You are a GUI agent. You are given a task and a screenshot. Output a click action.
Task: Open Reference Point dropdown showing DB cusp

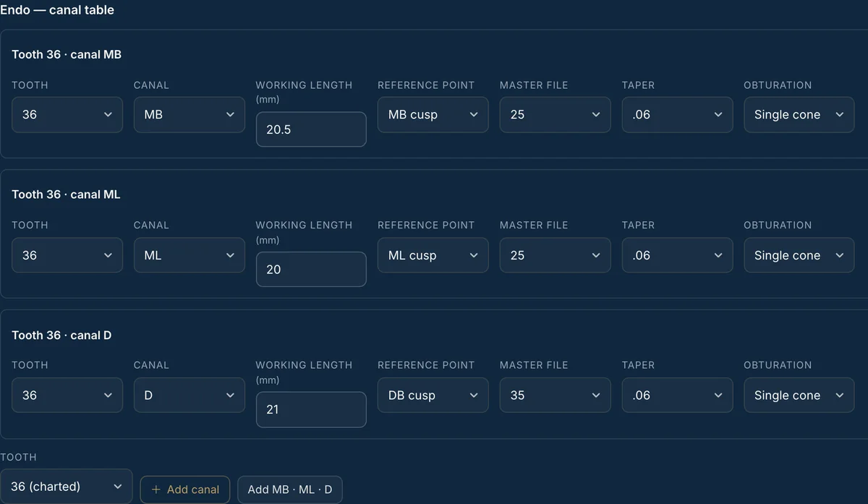[433, 395]
